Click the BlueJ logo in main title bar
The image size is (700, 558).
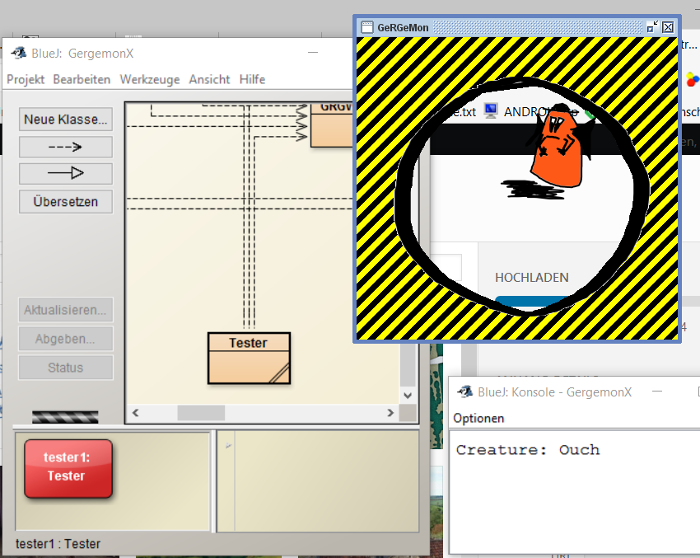[x=18, y=53]
